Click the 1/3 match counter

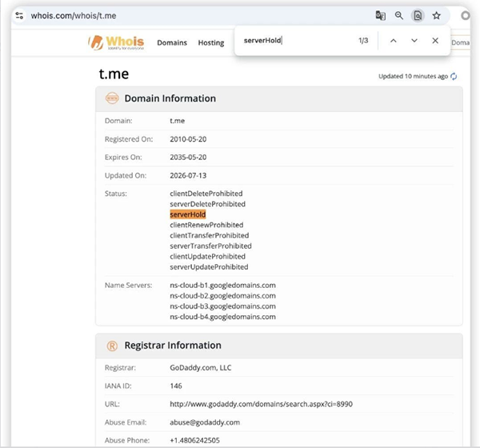pyautogui.click(x=363, y=41)
